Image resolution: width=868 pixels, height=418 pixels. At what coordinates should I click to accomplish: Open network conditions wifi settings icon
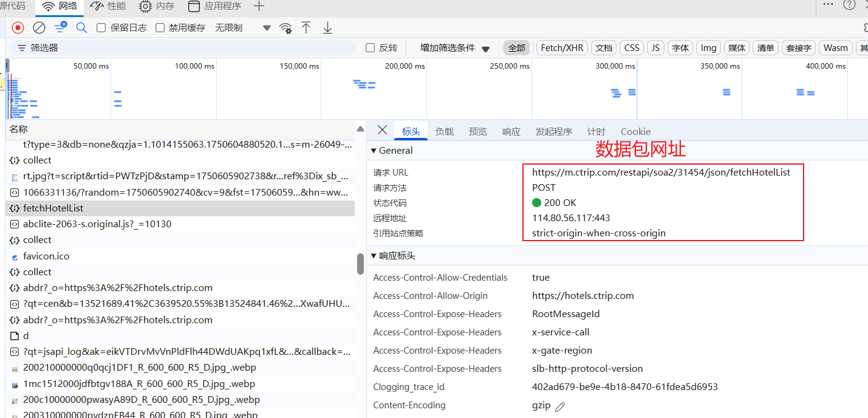pyautogui.click(x=285, y=28)
